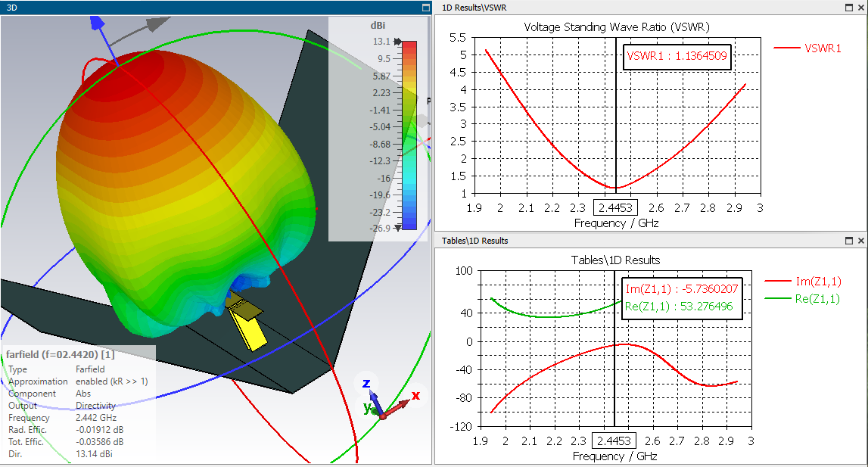Select the VSWR1 legend entry

807,48
